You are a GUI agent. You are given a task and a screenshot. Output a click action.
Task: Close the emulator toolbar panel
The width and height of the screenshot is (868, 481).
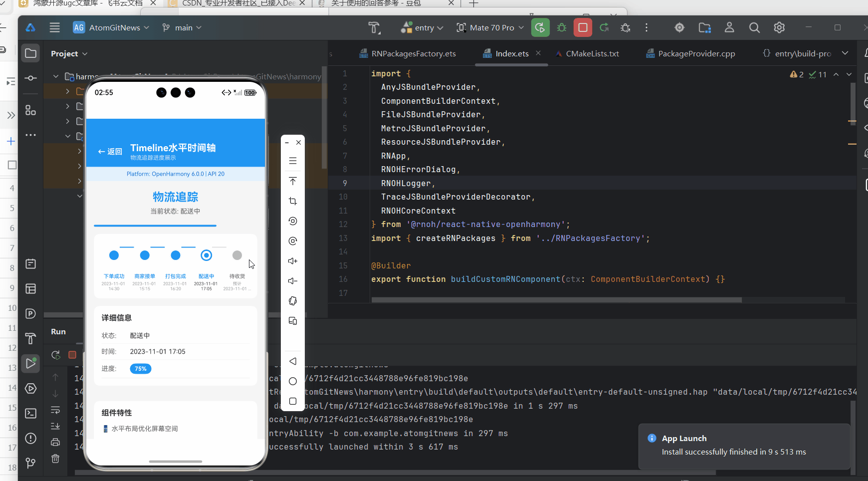[298, 143]
